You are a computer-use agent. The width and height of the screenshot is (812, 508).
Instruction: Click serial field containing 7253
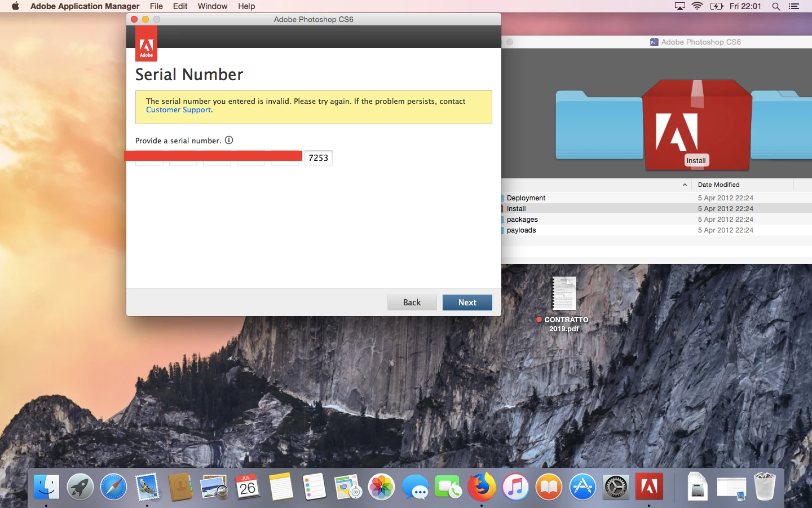point(319,158)
